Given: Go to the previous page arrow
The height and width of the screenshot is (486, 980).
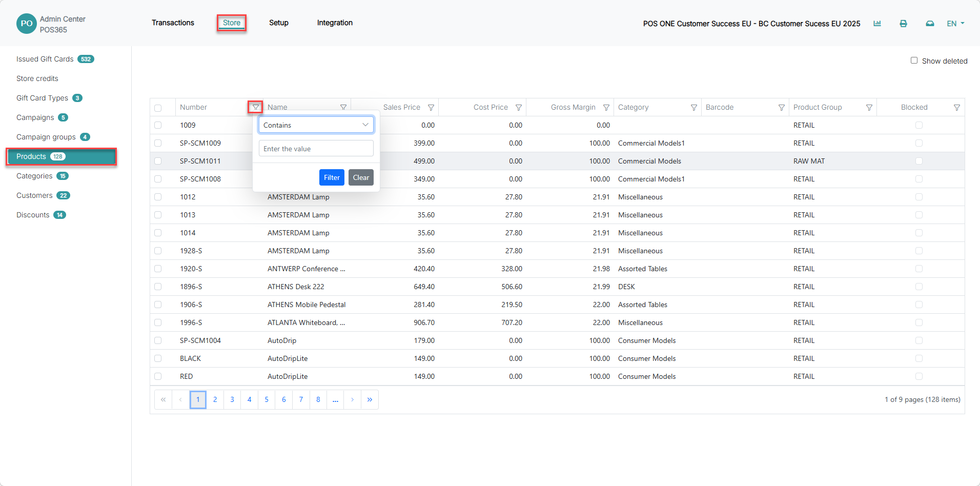Looking at the screenshot, I should 180,399.
